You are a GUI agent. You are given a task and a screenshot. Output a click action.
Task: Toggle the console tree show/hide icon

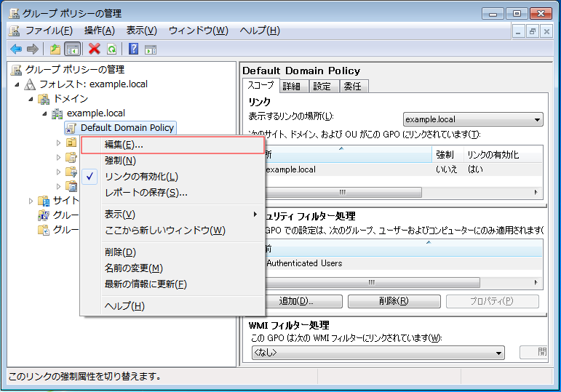pyautogui.click(x=73, y=49)
